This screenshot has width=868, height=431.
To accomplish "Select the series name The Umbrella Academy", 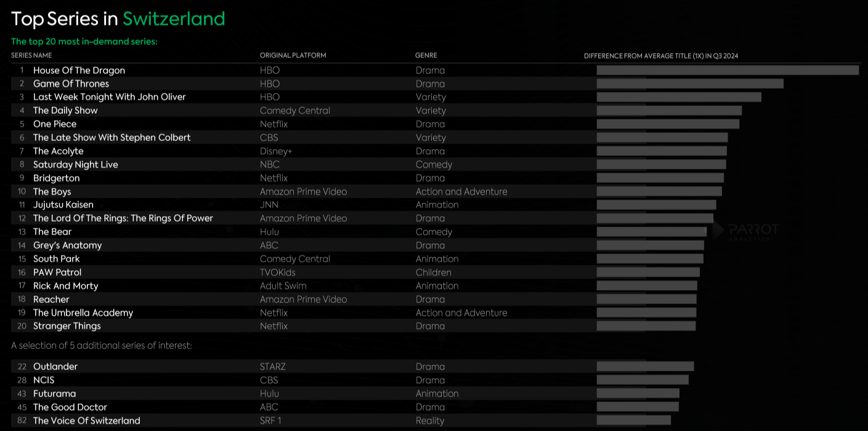I will [83, 313].
